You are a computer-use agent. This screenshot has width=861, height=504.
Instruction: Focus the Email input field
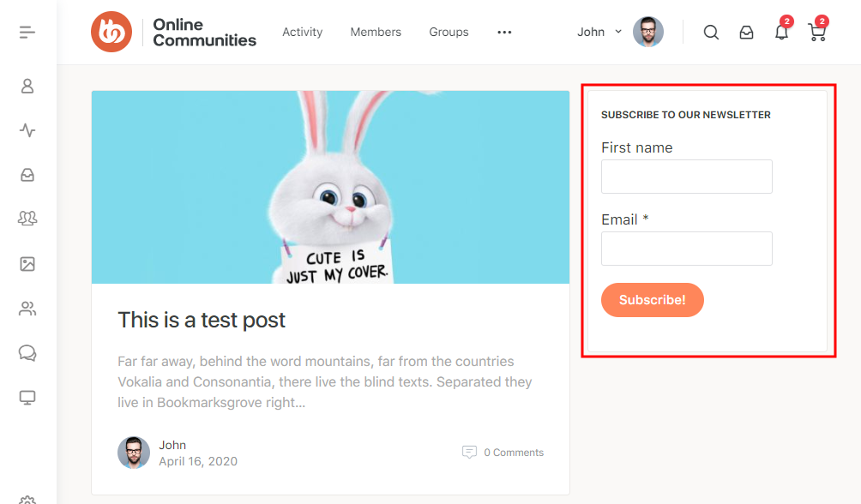click(x=687, y=249)
